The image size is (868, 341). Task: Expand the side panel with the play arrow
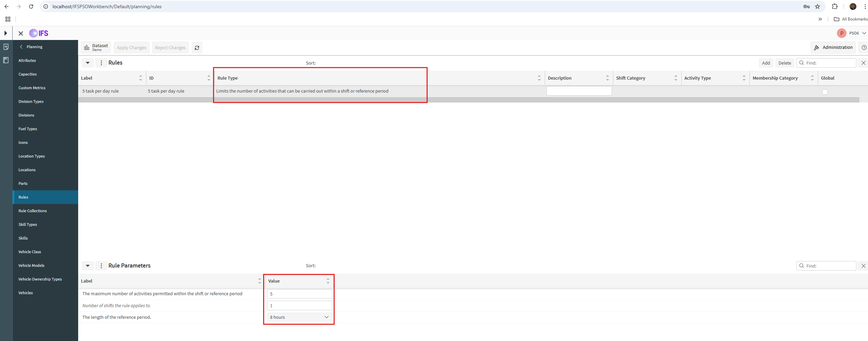pyautogui.click(x=6, y=33)
